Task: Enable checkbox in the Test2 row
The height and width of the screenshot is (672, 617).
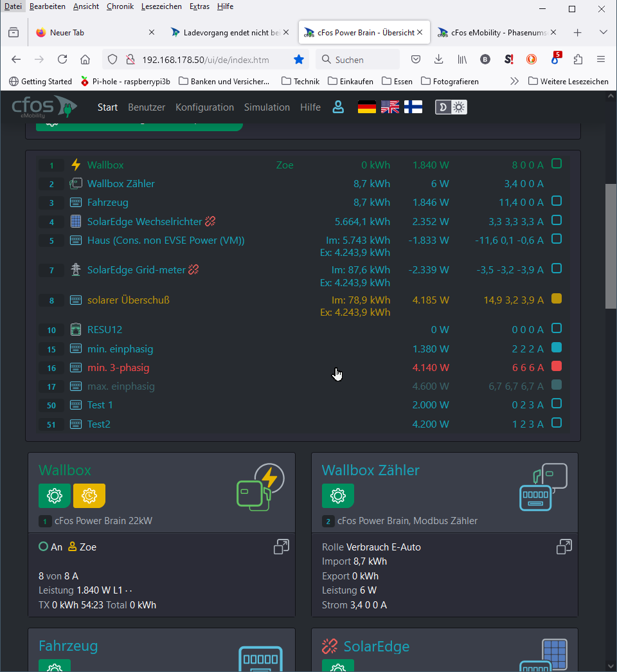Action: (x=557, y=423)
